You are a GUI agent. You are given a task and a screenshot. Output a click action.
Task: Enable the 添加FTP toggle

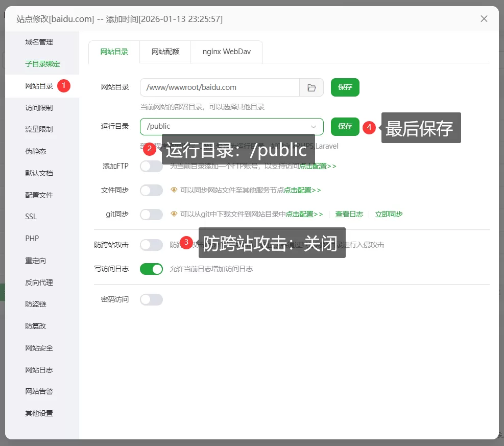click(x=151, y=166)
